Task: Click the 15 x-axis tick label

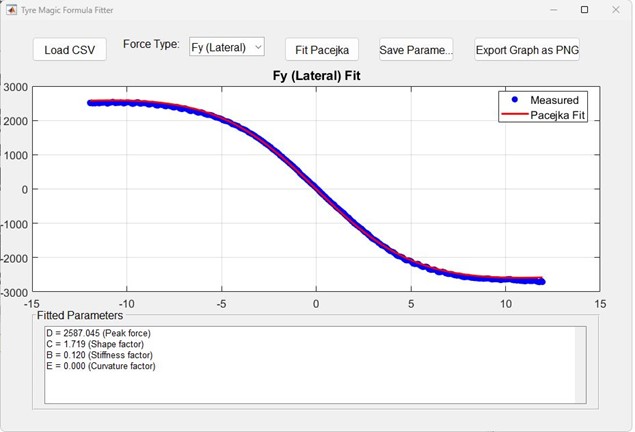Action: [x=600, y=304]
